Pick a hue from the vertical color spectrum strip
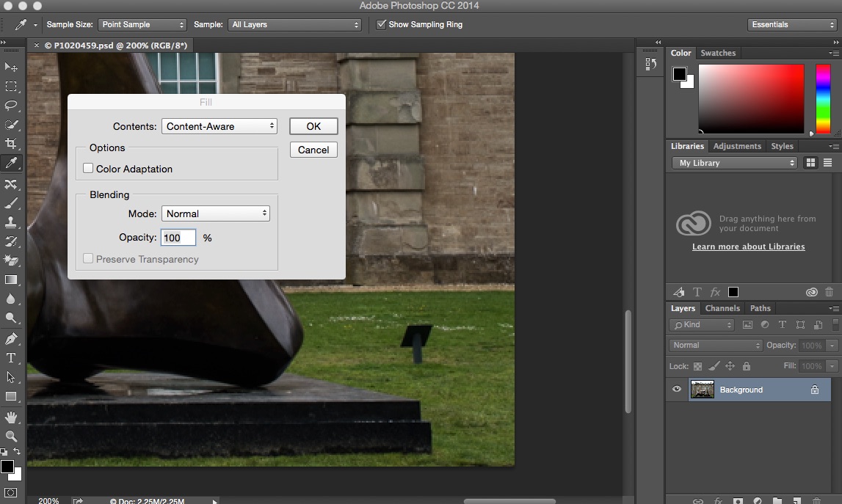Image resolution: width=842 pixels, height=504 pixels. click(823, 98)
